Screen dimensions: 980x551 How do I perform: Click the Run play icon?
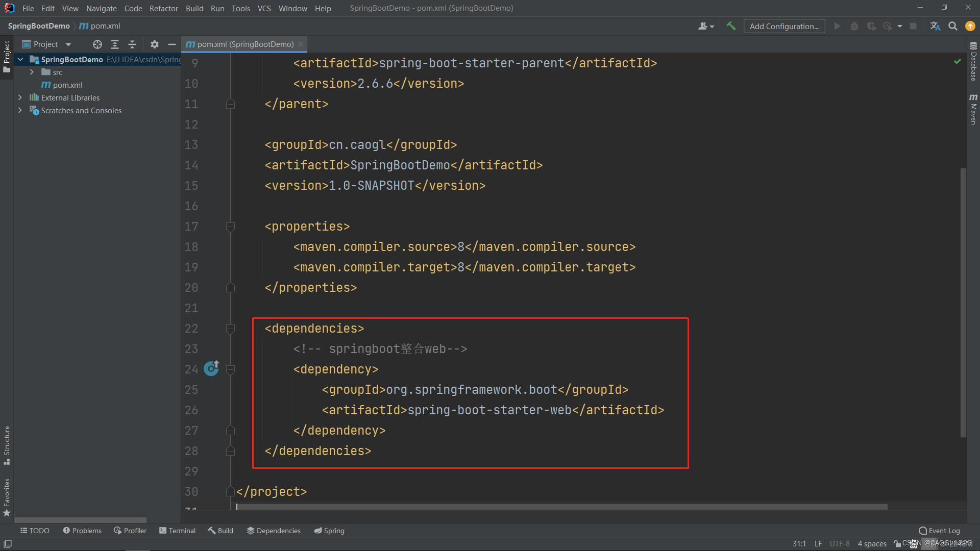click(837, 26)
